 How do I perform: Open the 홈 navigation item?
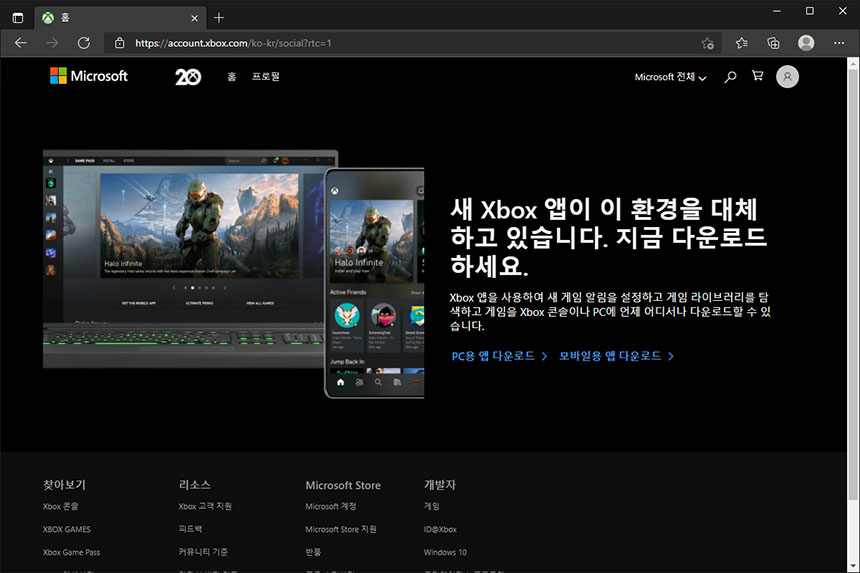(231, 77)
